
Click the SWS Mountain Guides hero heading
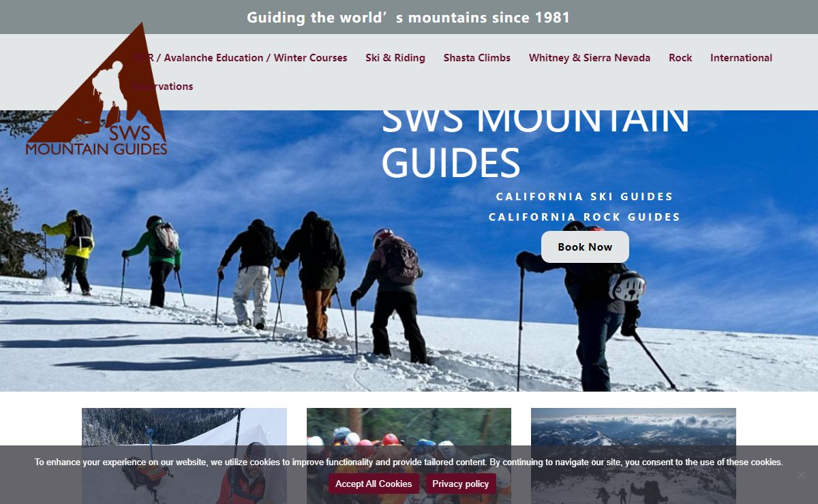click(x=535, y=142)
